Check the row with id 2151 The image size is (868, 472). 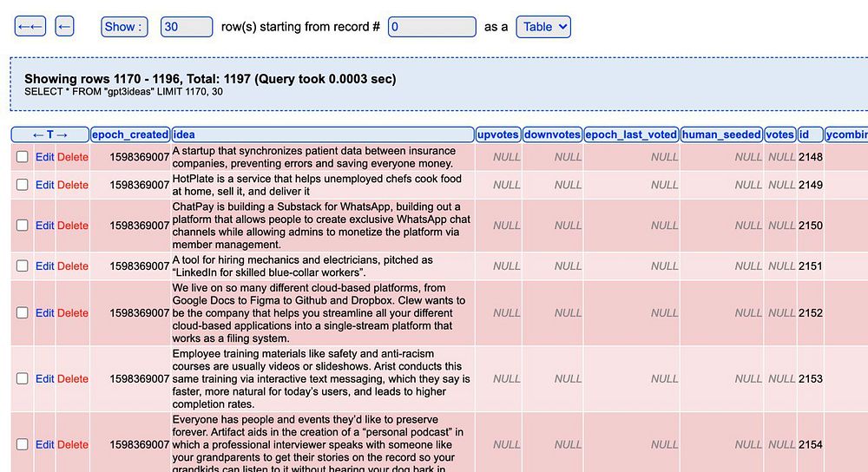pyautogui.click(x=23, y=265)
